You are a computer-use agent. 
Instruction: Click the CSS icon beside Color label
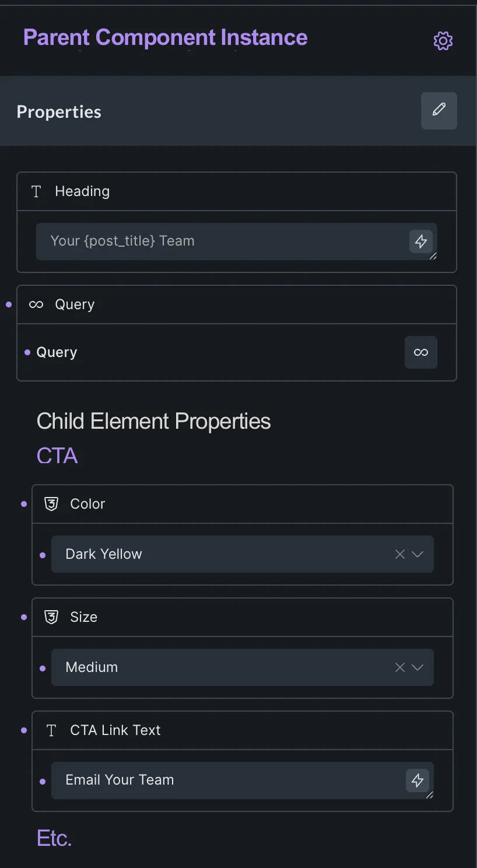pyautogui.click(x=51, y=504)
